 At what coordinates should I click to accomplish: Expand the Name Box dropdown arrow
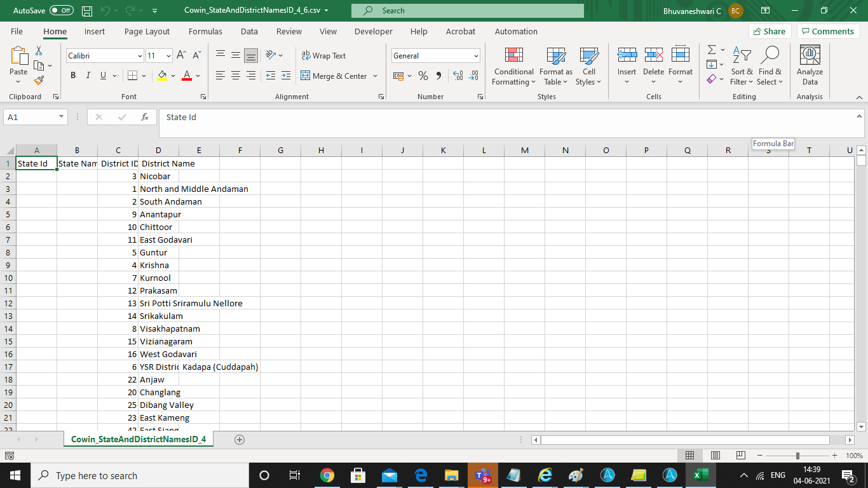click(61, 117)
